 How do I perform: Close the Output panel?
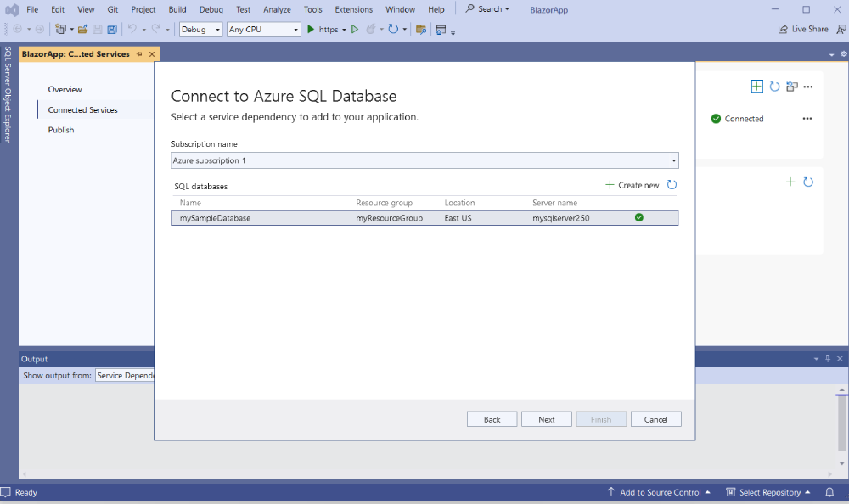click(840, 358)
